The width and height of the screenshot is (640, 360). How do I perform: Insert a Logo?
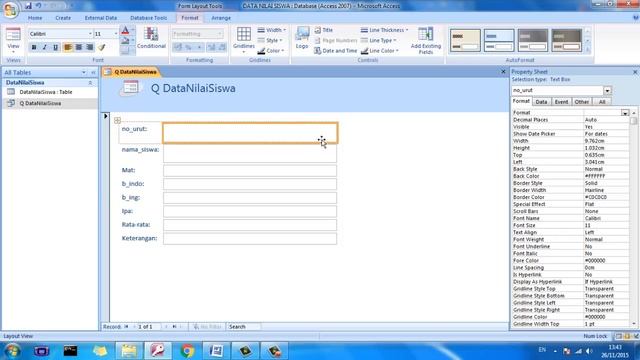pyautogui.click(x=302, y=38)
